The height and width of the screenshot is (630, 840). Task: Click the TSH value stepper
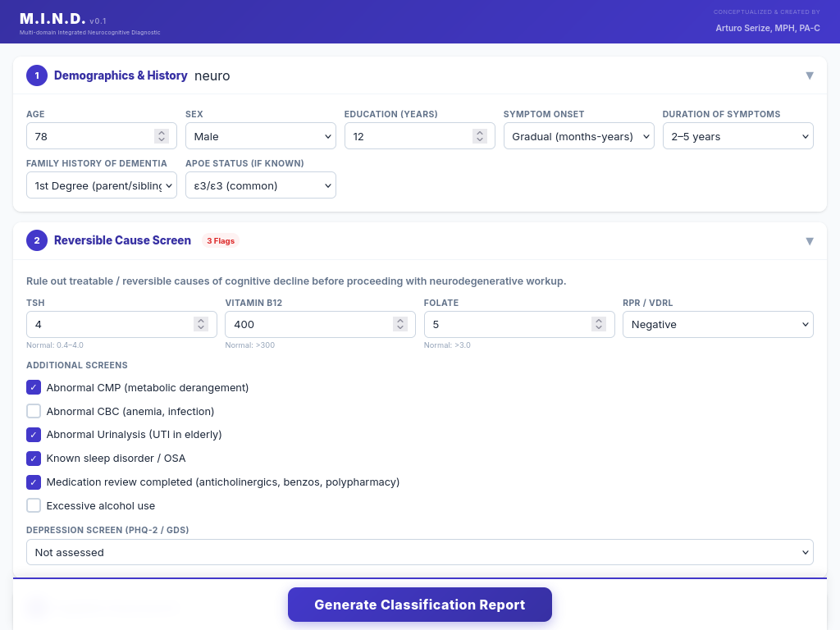pyautogui.click(x=201, y=324)
